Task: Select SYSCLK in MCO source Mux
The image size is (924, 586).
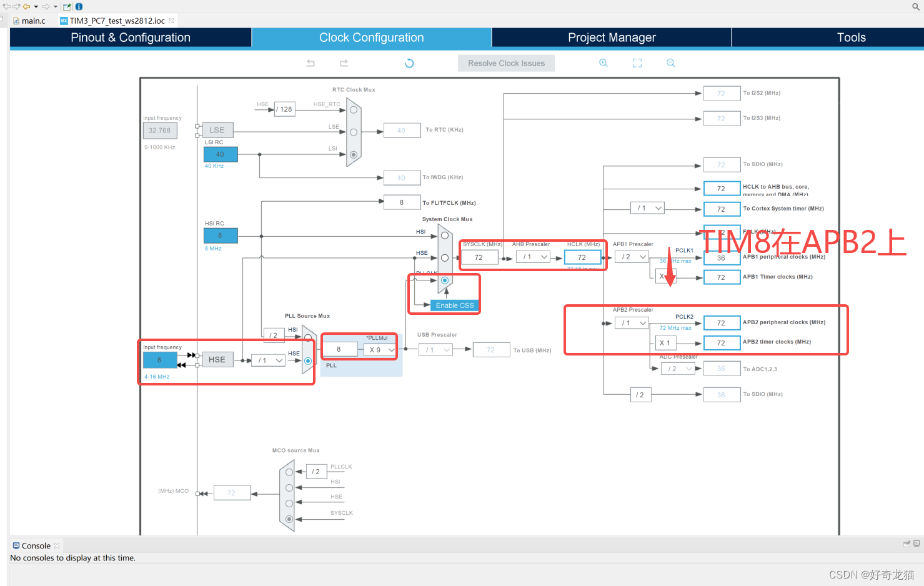Action: point(289,519)
